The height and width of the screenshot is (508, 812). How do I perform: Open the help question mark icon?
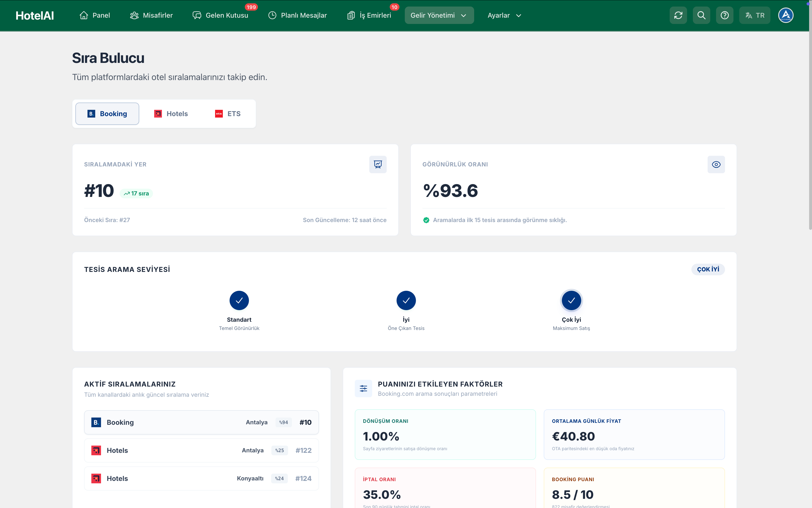tap(725, 15)
